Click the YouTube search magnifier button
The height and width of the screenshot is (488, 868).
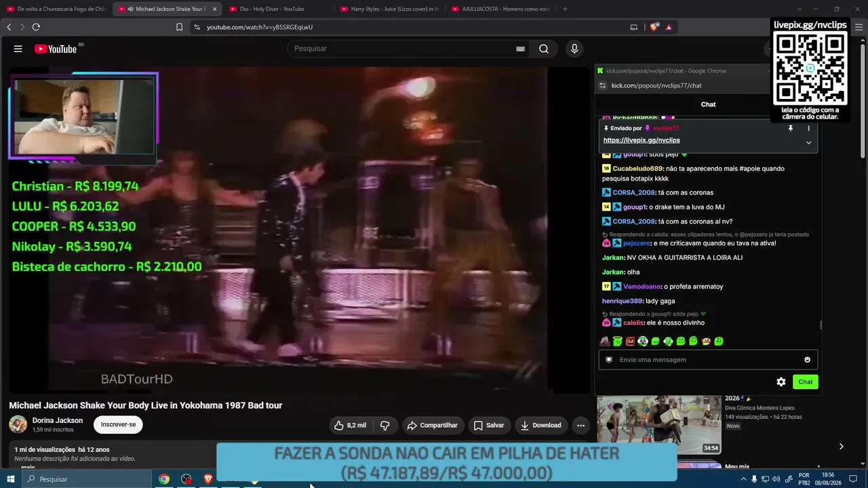click(544, 49)
